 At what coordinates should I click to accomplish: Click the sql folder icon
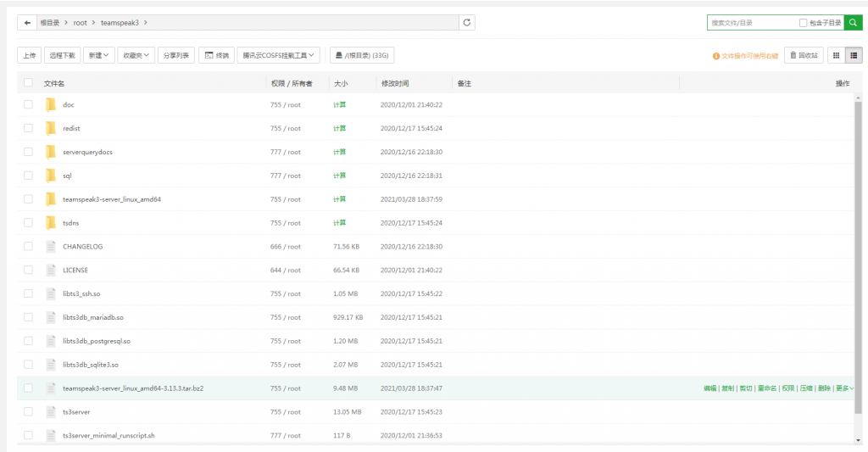point(50,176)
